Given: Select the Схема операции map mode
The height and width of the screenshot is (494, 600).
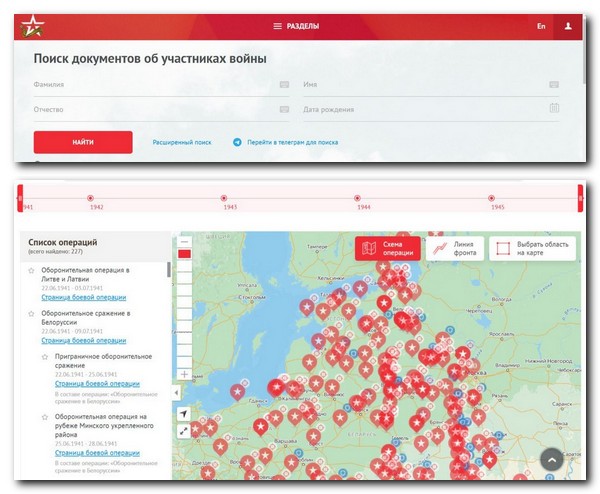Looking at the screenshot, I should 387,249.
